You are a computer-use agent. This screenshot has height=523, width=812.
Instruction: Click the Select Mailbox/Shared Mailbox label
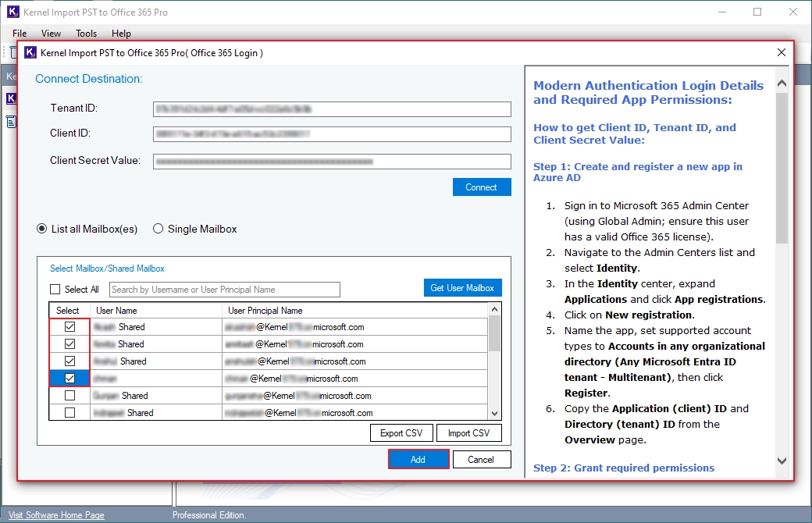click(x=107, y=269)
